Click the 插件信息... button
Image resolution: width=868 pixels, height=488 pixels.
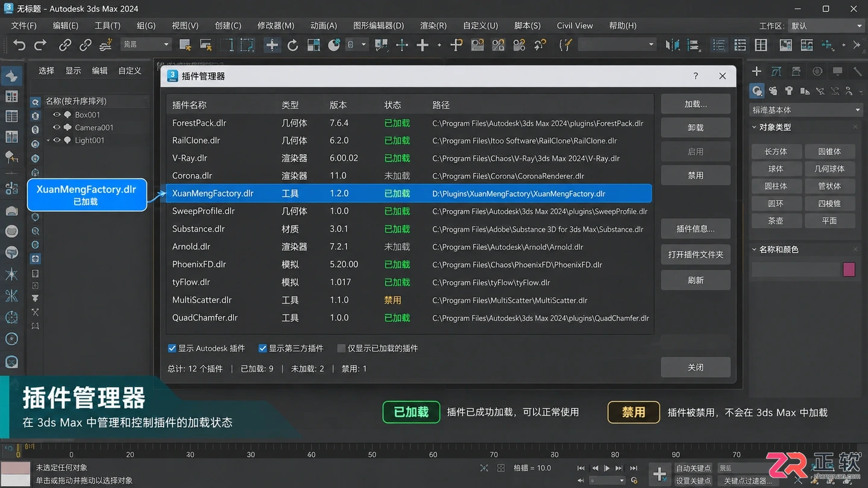click(696, 229)
